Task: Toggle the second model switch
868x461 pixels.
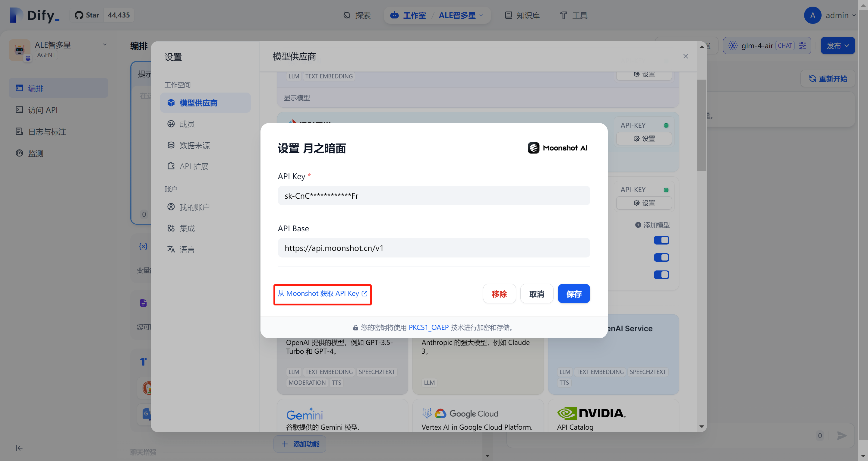Action: 661,257
